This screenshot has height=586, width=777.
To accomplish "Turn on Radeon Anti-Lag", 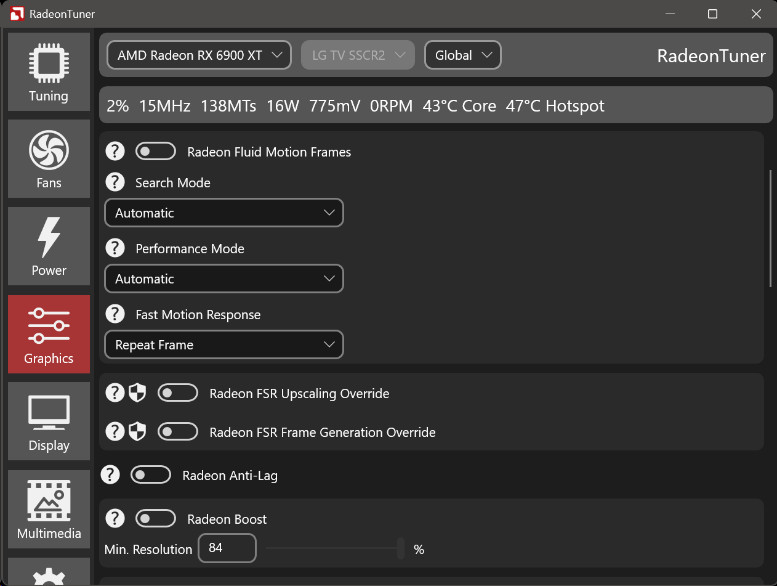I will tap(151, 475).
